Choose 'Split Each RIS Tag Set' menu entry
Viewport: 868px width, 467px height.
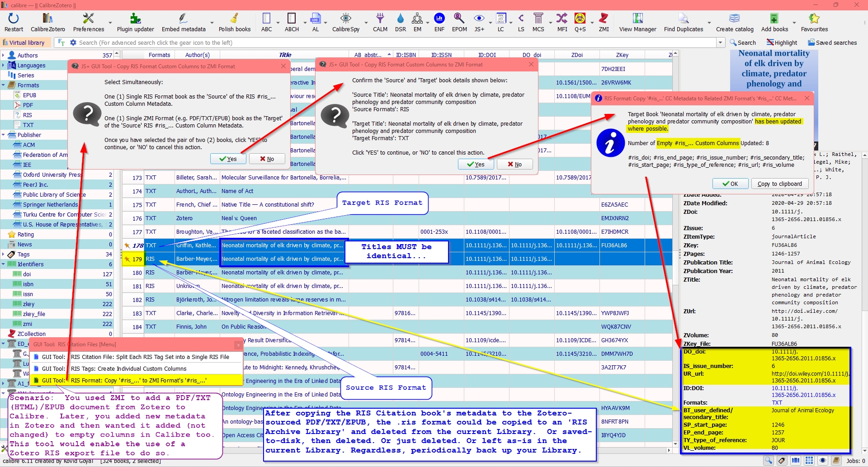pyautogui.click(x=136, y=357)
